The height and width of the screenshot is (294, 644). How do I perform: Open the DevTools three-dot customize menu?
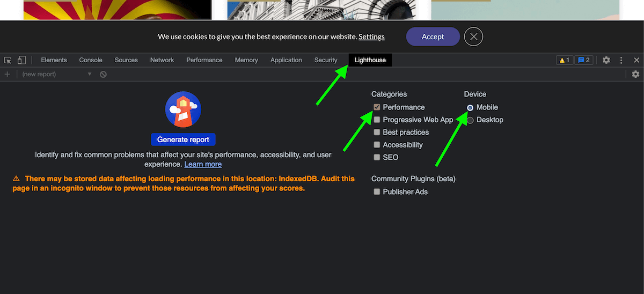click(x=621, y=60)
